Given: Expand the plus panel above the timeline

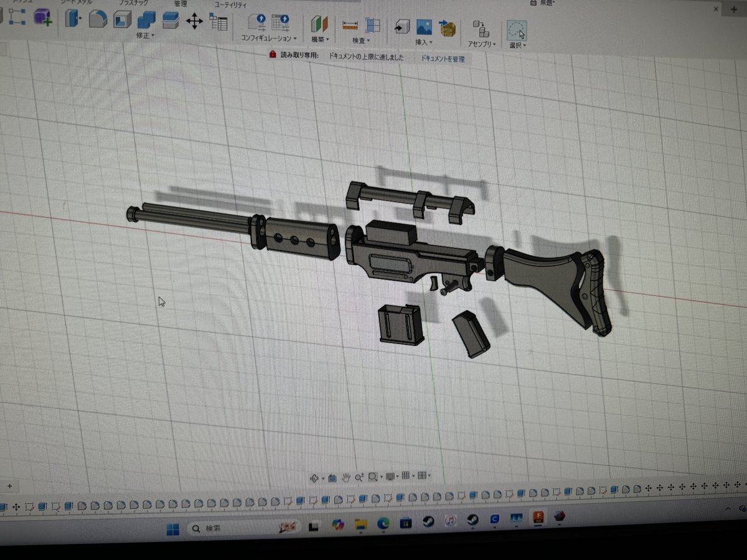Looking at the screenshot, I should (9, 486).
